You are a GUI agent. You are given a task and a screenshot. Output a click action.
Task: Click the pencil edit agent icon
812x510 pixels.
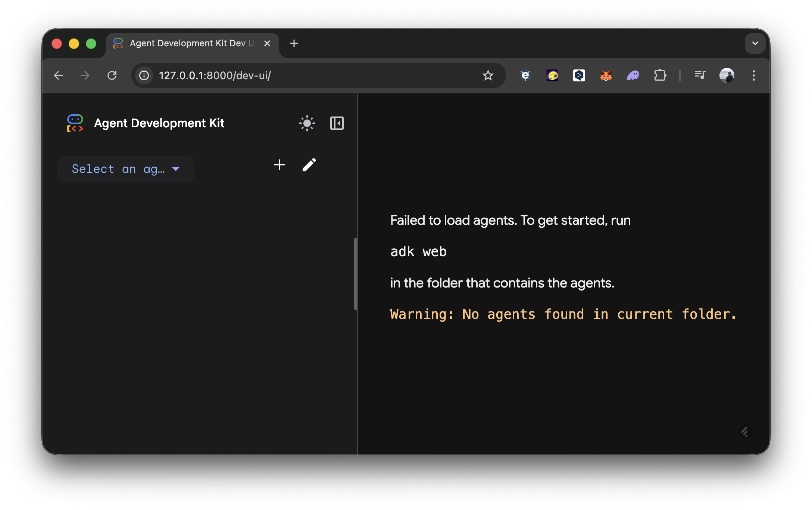(309, 165)
